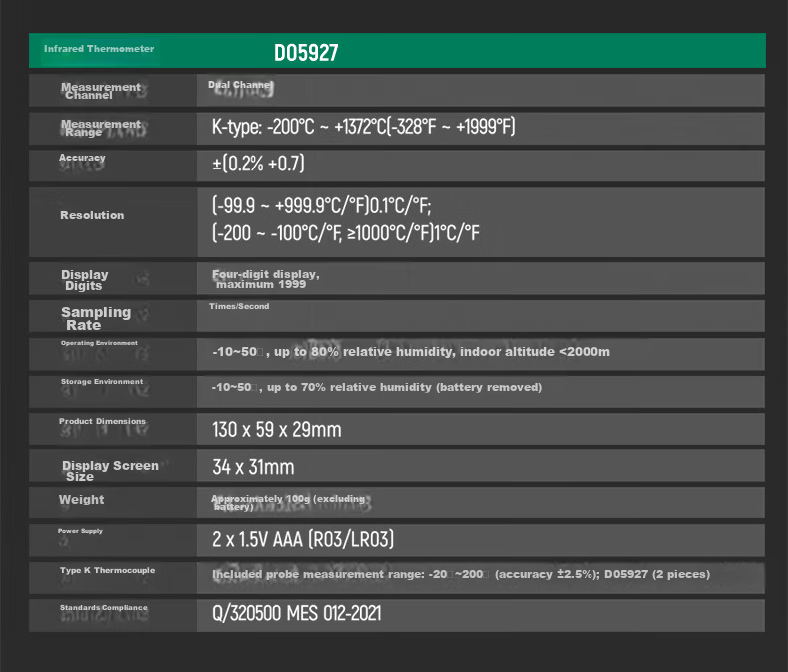The width and height of the screenshot is (788, 672).
Task: Click the (-200 ~ -100°C/°F, ≥1000°C/°F)1°C/°F line
Action: point(346,233)
